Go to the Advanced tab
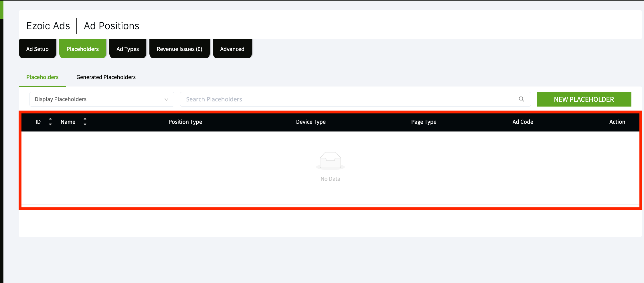 (232, 49)
